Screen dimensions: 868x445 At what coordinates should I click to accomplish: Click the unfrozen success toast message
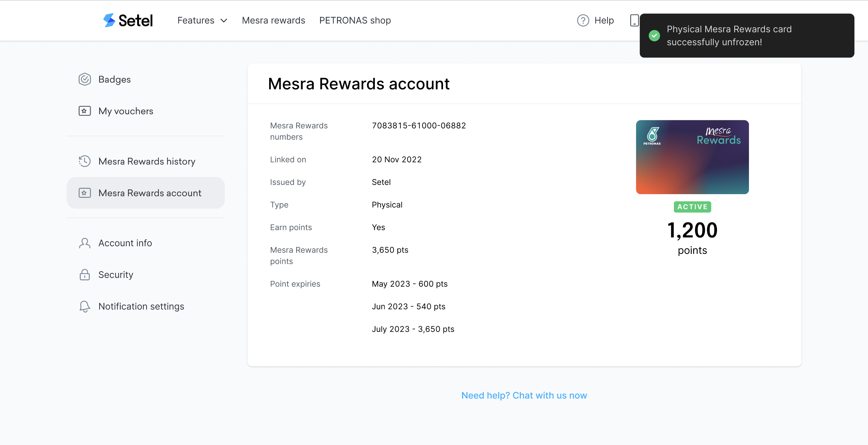point(747,35)
